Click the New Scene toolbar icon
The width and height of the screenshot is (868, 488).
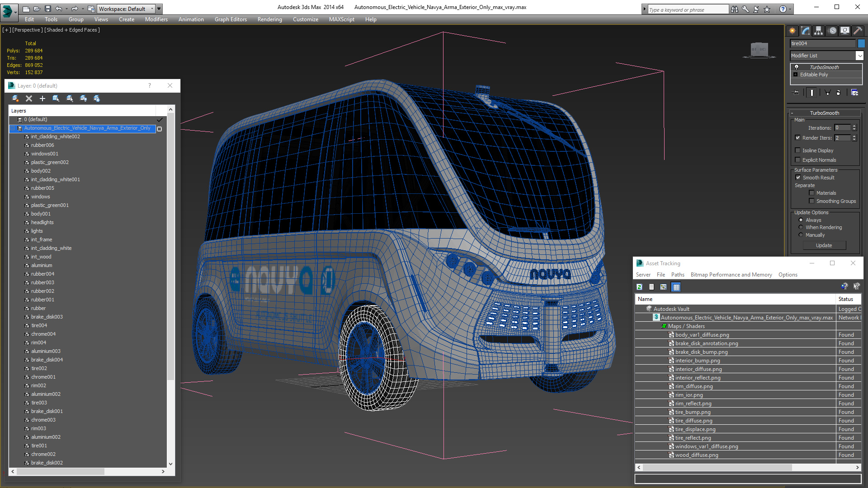click(26, 9)
